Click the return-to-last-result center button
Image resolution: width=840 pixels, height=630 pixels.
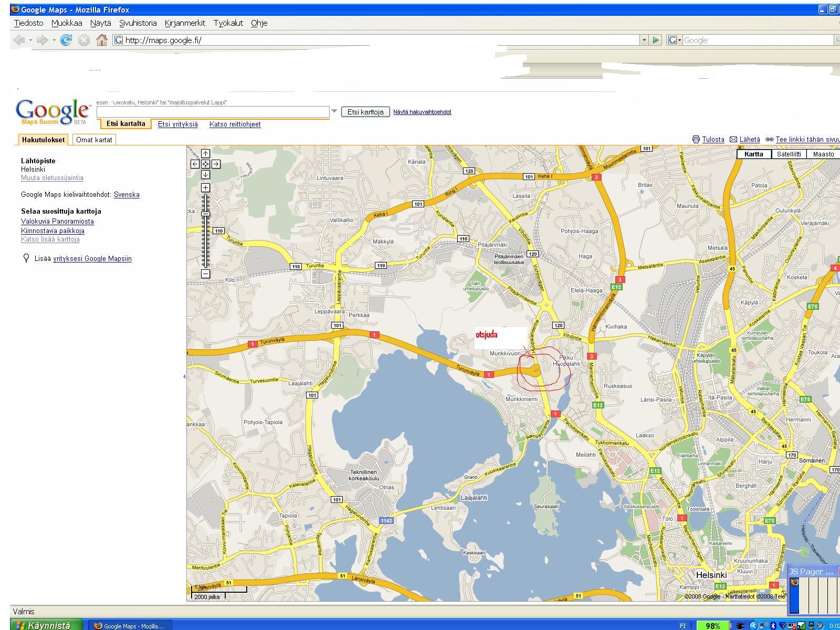[x=205, y=164]
